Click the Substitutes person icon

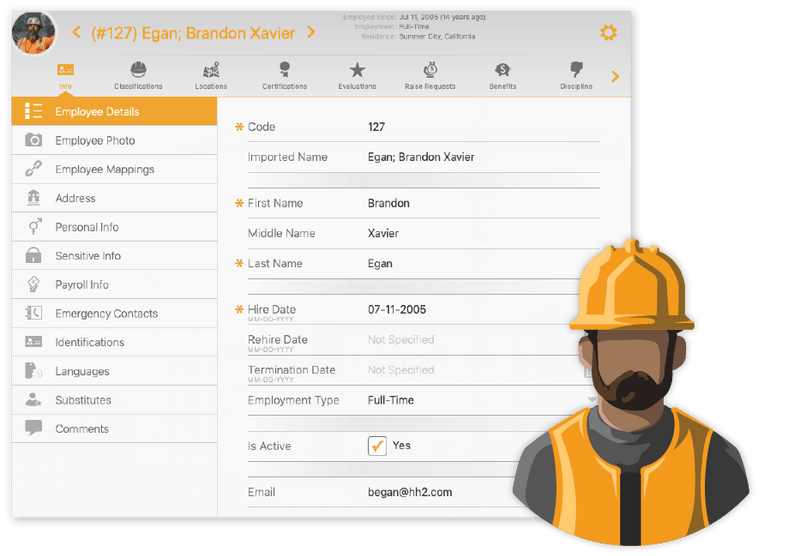tap(34, 399)
